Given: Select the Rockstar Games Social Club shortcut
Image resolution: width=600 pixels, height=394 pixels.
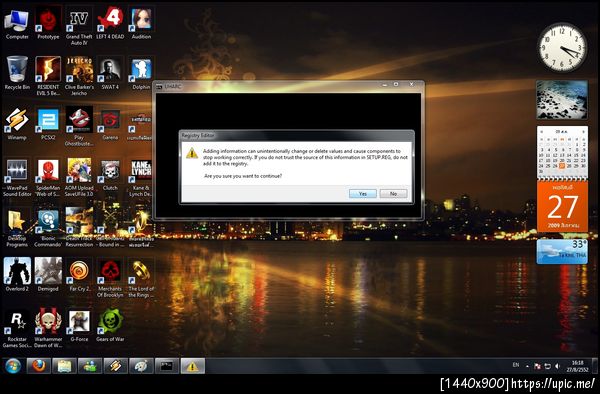Looking at the screenshot, I should pyautogui.click(x=17, y=328).
